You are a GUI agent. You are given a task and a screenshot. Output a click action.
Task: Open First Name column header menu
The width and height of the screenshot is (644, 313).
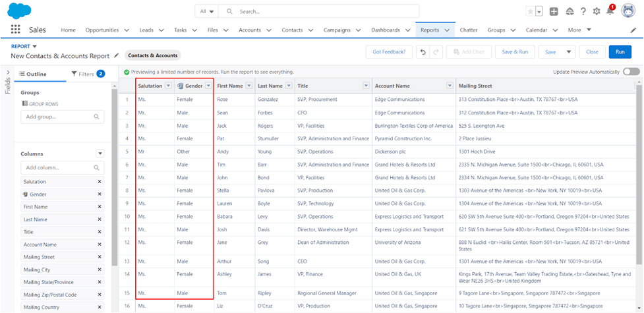(249, 86)
